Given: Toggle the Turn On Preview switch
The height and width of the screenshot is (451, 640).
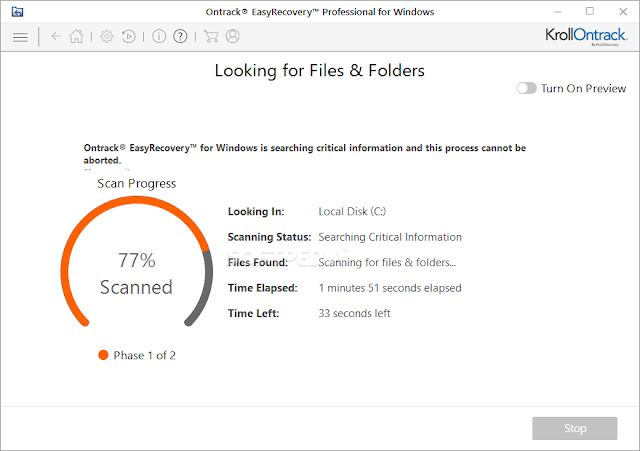Looking at the screenshot, I should click(x=527, y=88).
